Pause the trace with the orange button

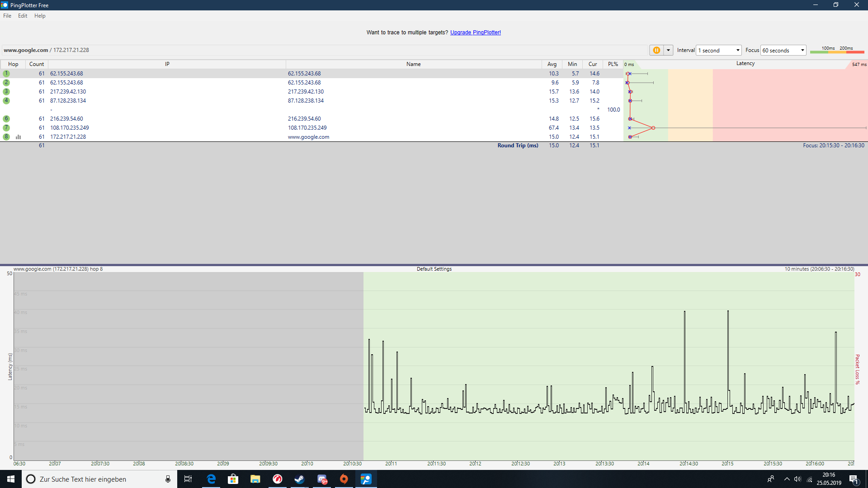pyautogui.click(x=656, y=50)
